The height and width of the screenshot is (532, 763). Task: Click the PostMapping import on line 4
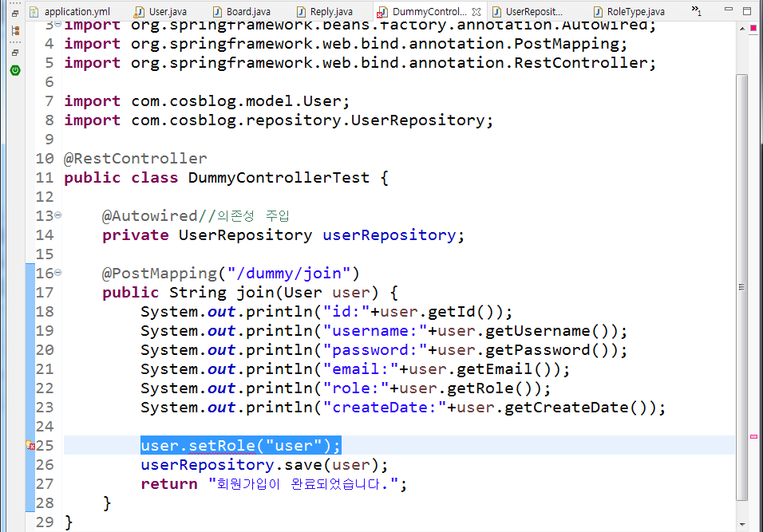point(346,44)
